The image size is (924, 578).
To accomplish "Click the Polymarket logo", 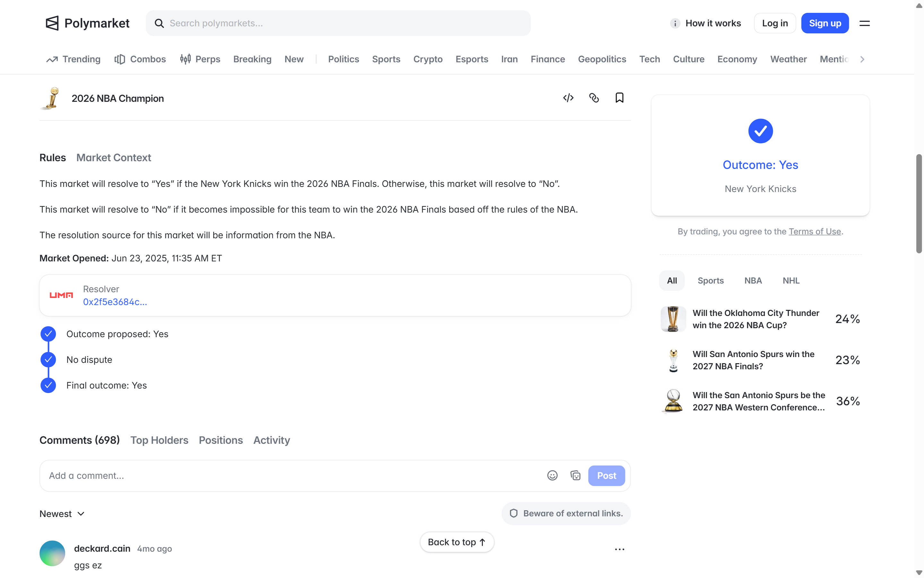I will click(x=88, y=23).
